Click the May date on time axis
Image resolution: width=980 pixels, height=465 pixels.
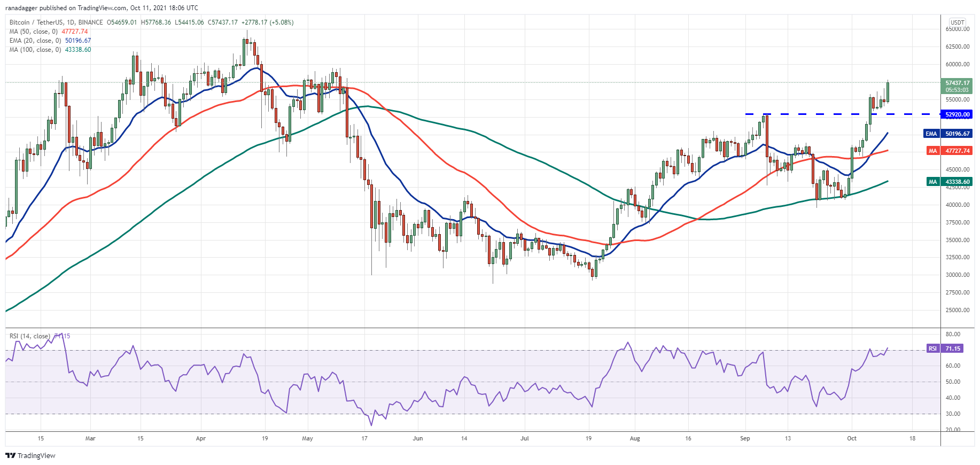pyautogui.click(x=307, y=438)
